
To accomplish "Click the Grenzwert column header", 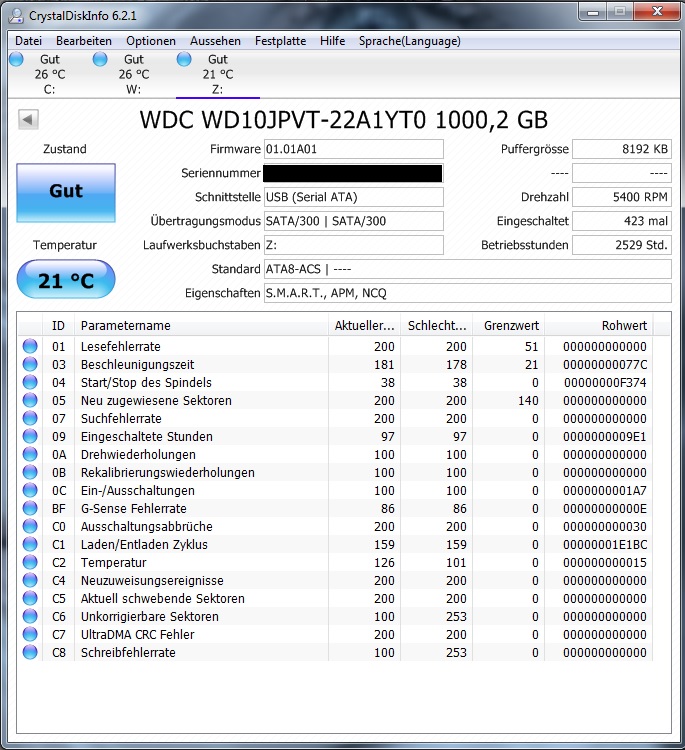I will coord(508,325).
